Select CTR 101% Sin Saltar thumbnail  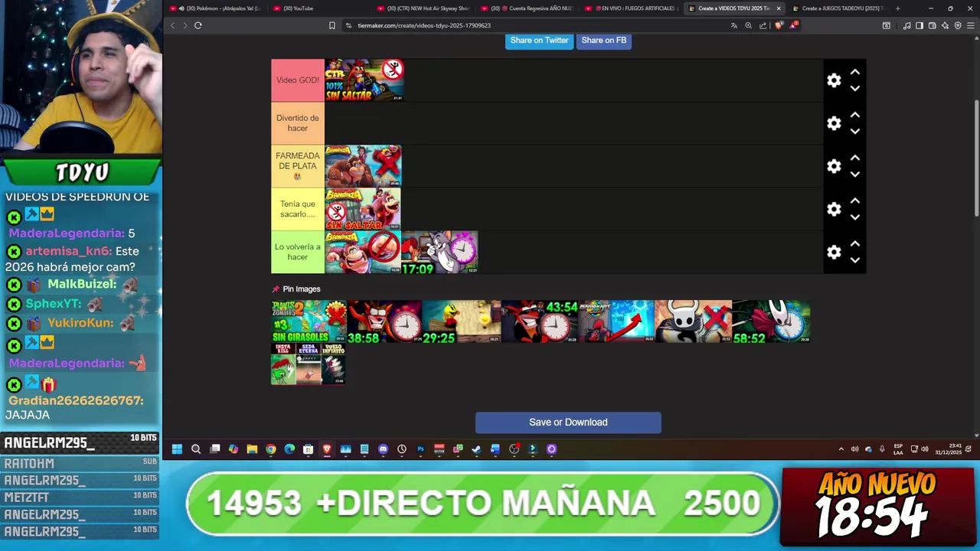pyautogui.click(x=364, y=80)
